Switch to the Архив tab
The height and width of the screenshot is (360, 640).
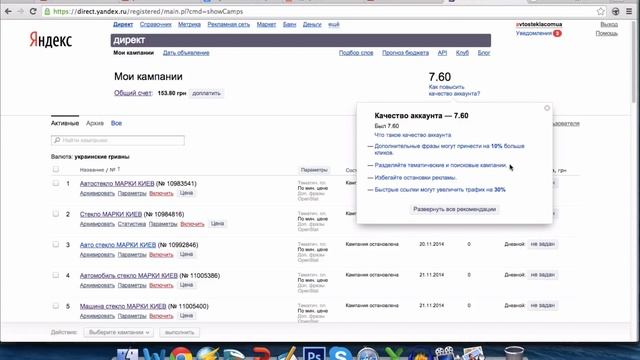(x=95, y=123)
